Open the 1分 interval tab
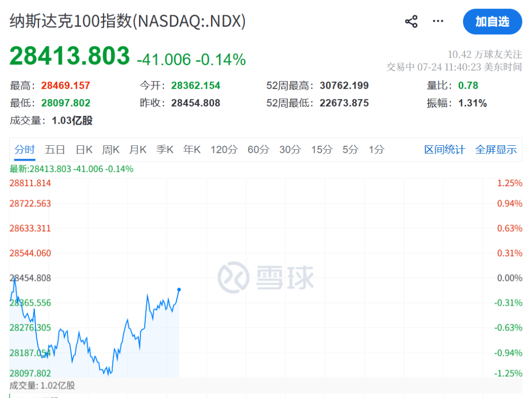 click(377, 150)
